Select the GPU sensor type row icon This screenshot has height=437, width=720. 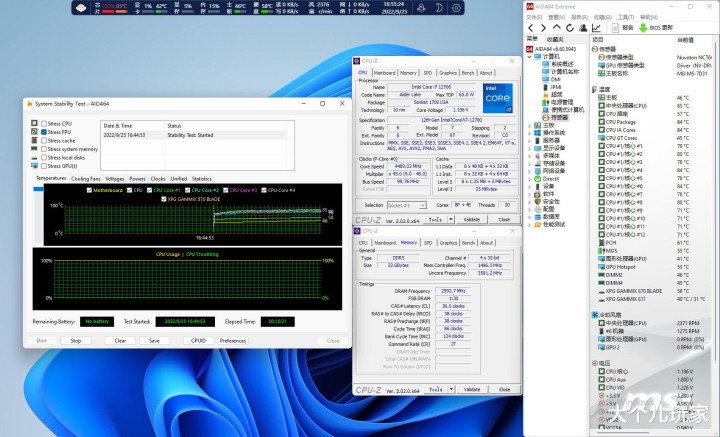(x=602, y=65)
